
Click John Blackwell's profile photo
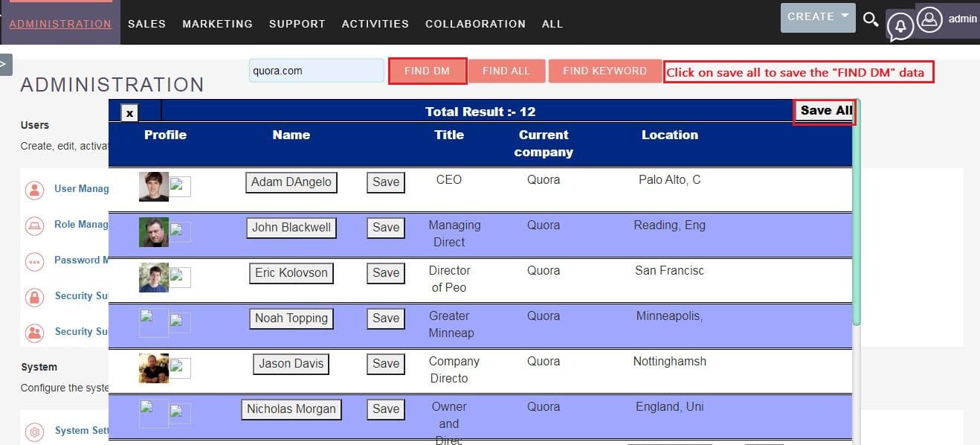154,232
